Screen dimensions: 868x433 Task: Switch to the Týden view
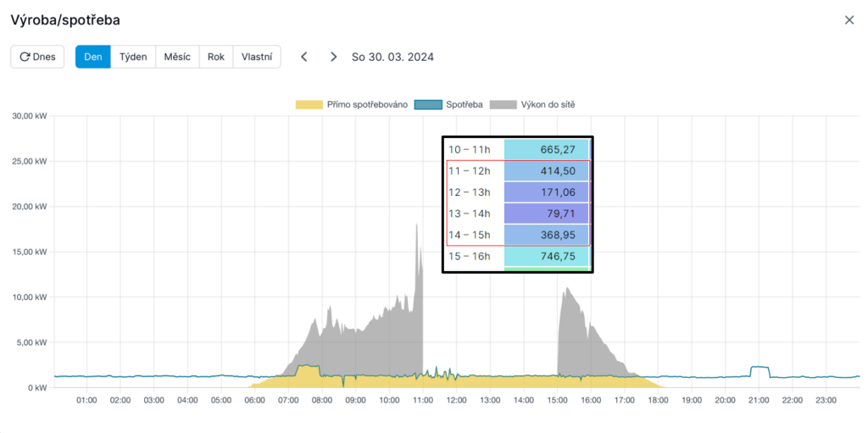pos(132,57)
